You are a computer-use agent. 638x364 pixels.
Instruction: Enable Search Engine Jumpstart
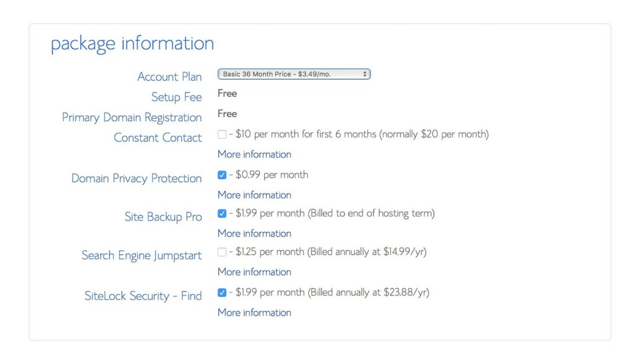[x=222, y=252]
